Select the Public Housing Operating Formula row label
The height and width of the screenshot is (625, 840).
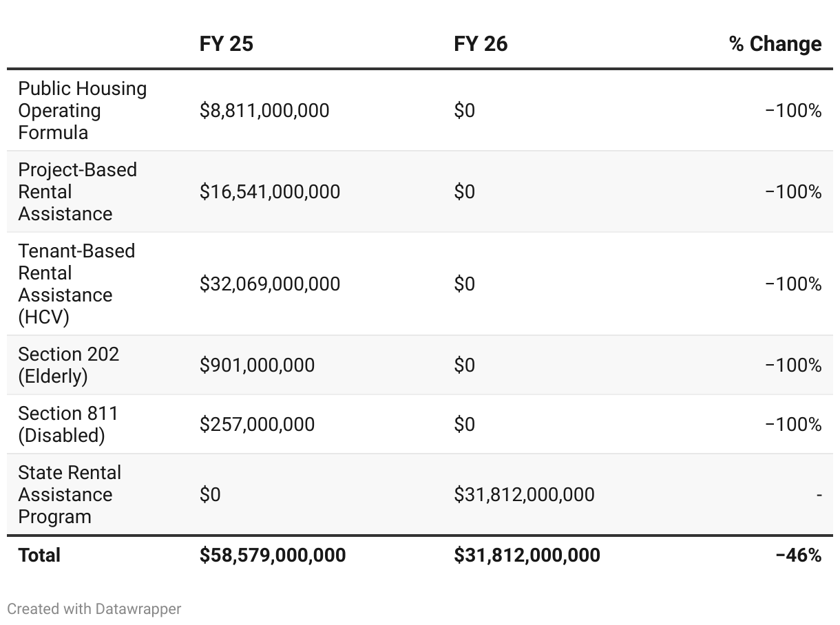click(83, 111)
